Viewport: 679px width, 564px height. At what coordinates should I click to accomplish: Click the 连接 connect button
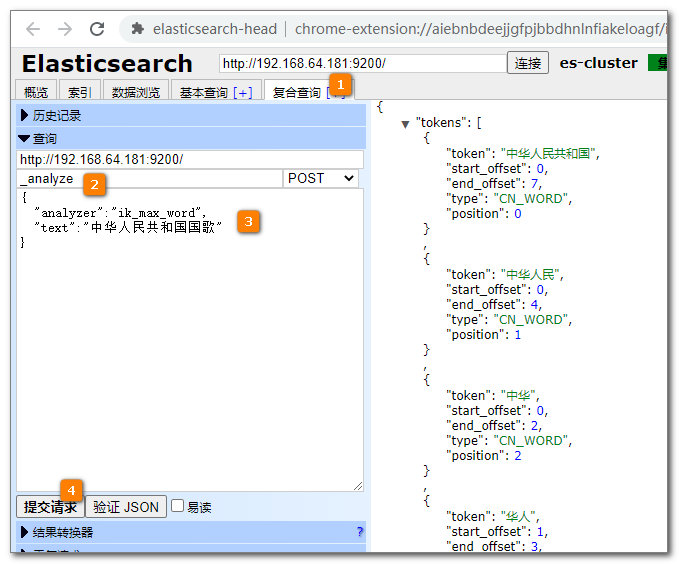point(528,63)
